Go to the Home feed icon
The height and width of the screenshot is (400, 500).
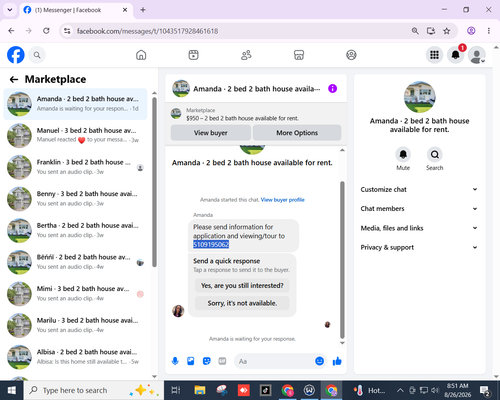coord(141,55)
